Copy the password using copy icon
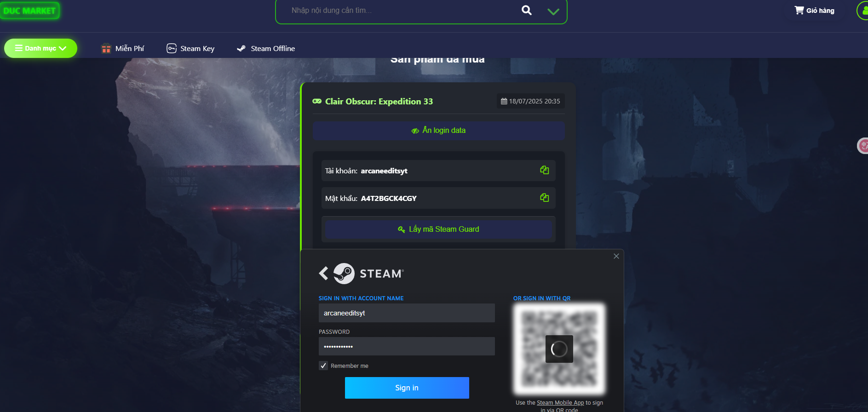This screenshot has width=868, height=412. click(x=544, y=198)
